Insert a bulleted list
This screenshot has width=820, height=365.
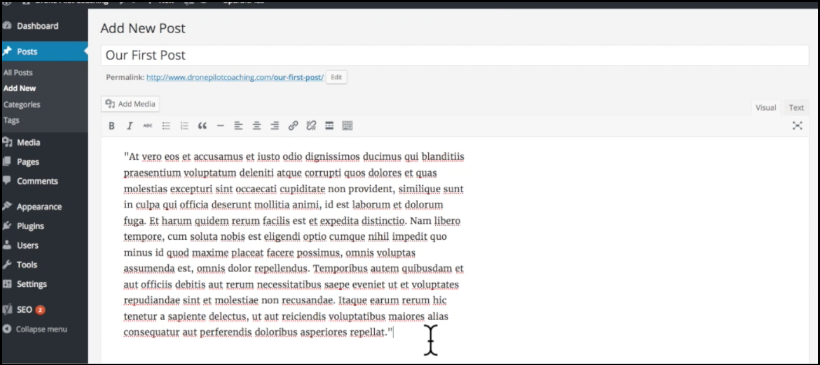pyautogui.click(x=166, y=126)
